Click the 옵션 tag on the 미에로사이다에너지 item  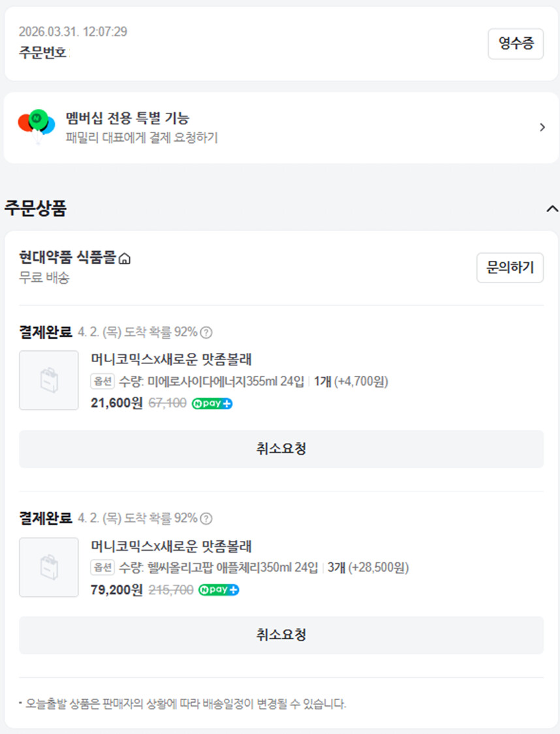pos(103,381)
